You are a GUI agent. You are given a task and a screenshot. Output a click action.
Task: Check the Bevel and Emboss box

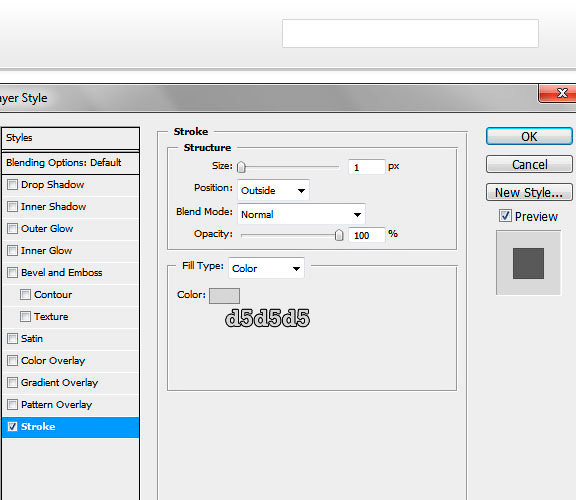pos(12,273)
